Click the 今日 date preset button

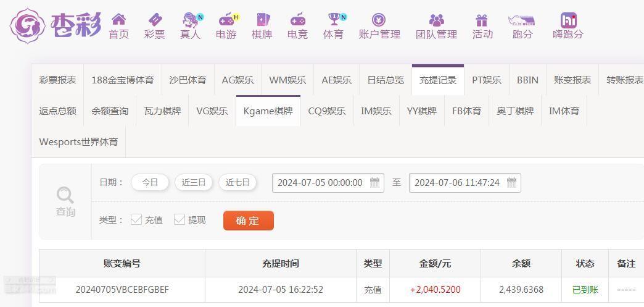click(x=150, y=182)
